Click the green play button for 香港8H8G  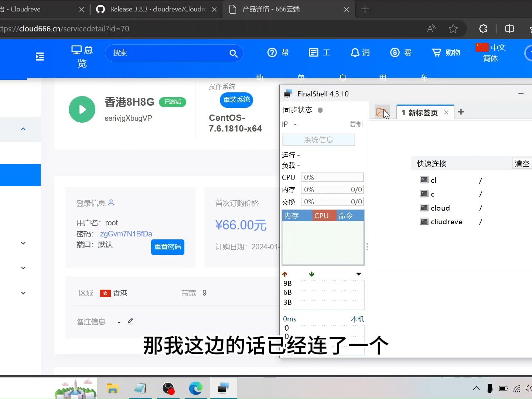click(82, 109)
